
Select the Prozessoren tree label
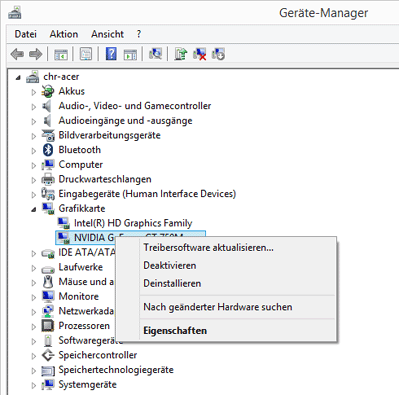pos(84,326)
